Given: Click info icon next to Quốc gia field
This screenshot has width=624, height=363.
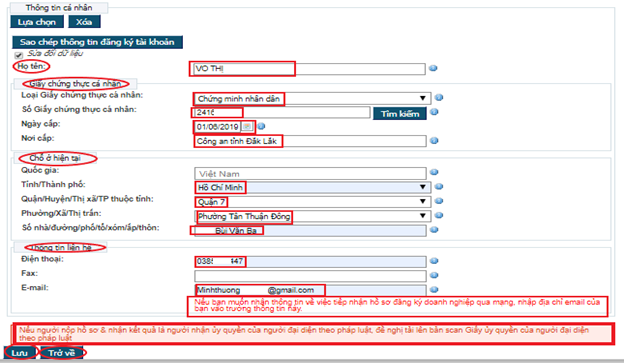Looking at the screenshot, I should point(434,172).
